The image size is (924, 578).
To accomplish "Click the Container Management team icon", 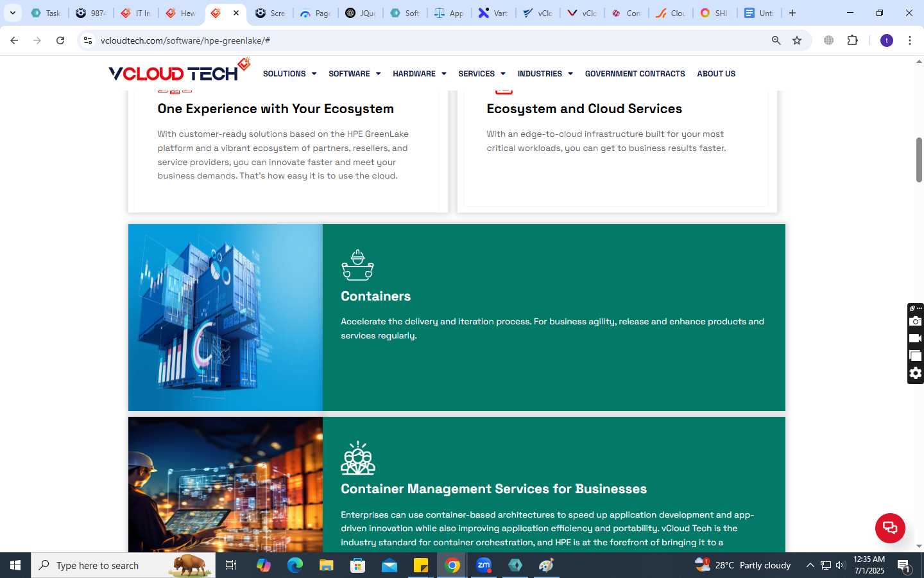I will pyautogui.click(x=357, y=458).
